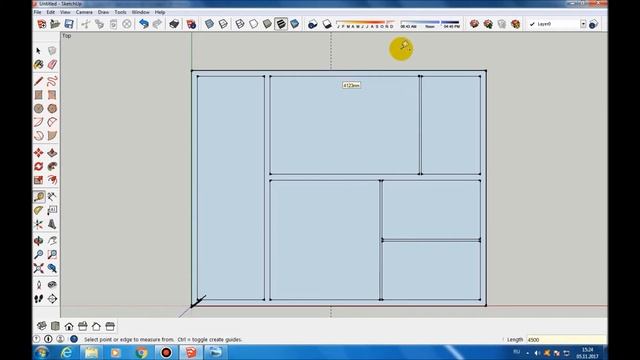Screen dimensions: 640x360
Task: Activate the Eraser tool
Action: (52, 64)
